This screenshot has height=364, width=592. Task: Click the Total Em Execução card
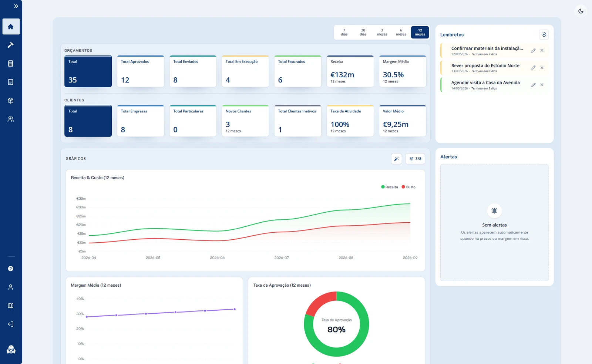point(245,71)
